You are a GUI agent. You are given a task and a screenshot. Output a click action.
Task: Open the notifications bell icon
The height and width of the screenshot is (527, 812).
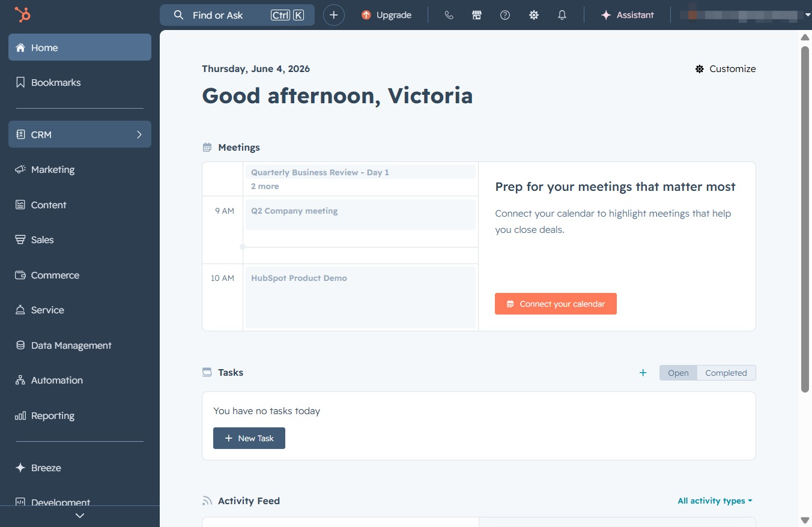562,15
